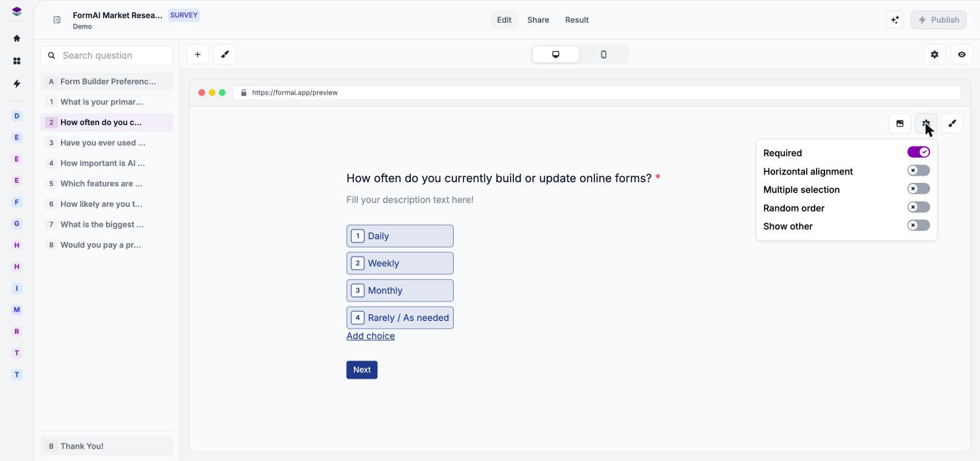Switch to desktop preview
The image size is (980, 461).
555,54
